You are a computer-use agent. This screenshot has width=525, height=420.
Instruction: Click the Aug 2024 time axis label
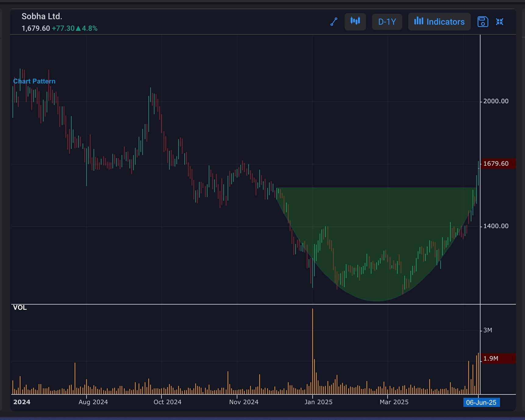pos(93,402)
